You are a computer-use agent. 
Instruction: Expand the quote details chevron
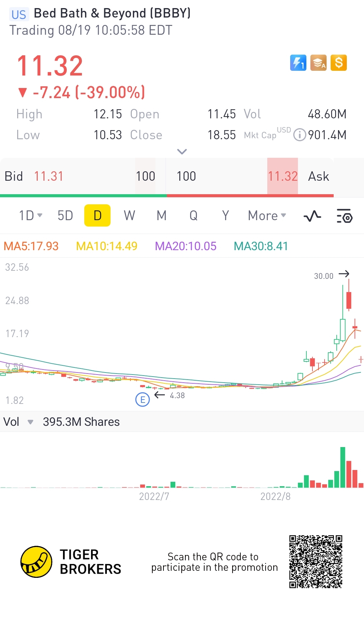182,152
